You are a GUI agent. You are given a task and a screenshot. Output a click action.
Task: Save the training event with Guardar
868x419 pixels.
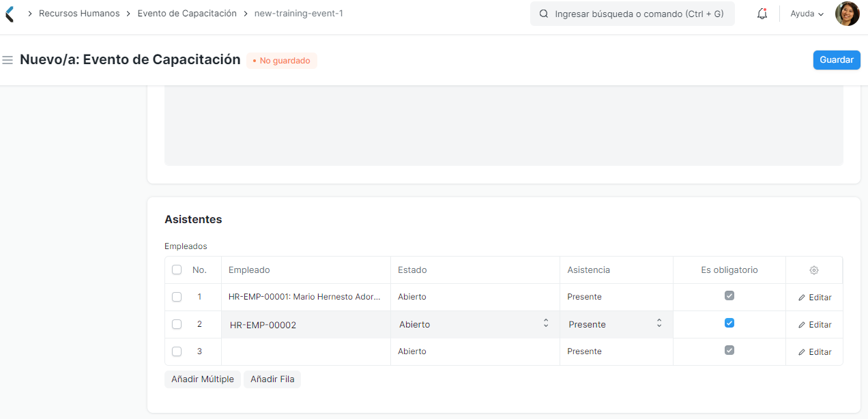pyautogui.click(x=837, y=60)
